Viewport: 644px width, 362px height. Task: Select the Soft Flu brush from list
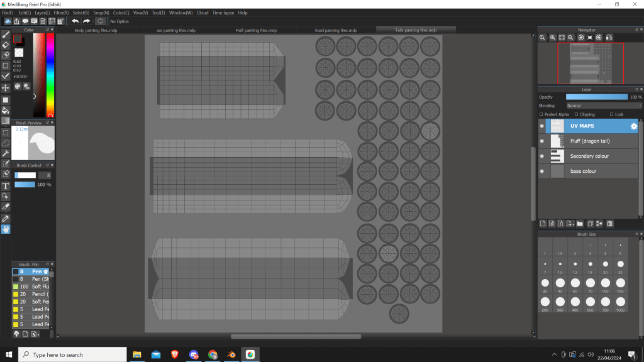tap(40, 287)
